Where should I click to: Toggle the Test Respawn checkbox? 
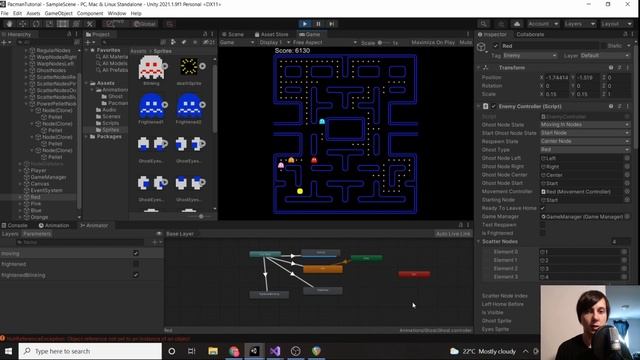coord(543,225)
